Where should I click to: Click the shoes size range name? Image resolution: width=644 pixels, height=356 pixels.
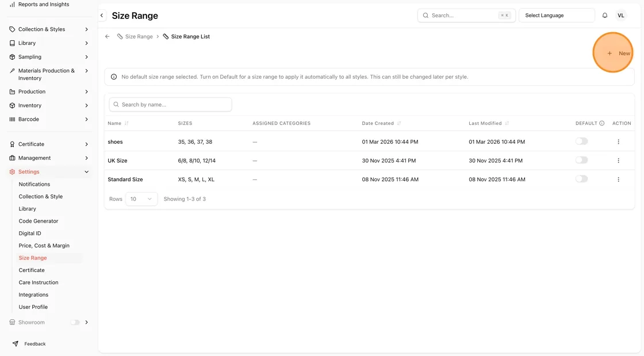115,141
